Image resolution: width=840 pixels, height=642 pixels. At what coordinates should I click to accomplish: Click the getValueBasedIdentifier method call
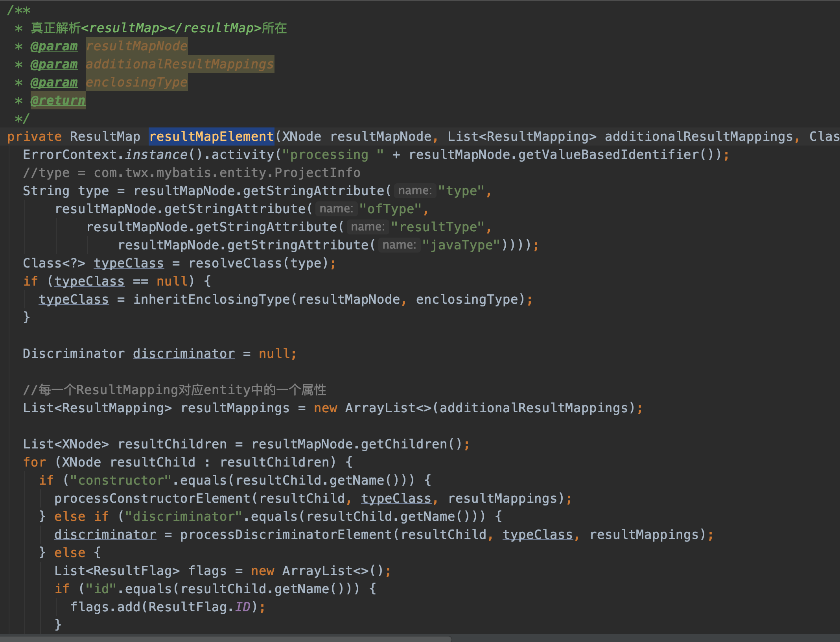point(608,155)
